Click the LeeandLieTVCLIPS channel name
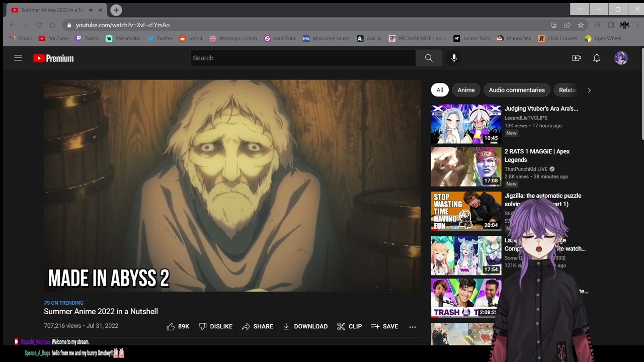 (x=526, y=118)
